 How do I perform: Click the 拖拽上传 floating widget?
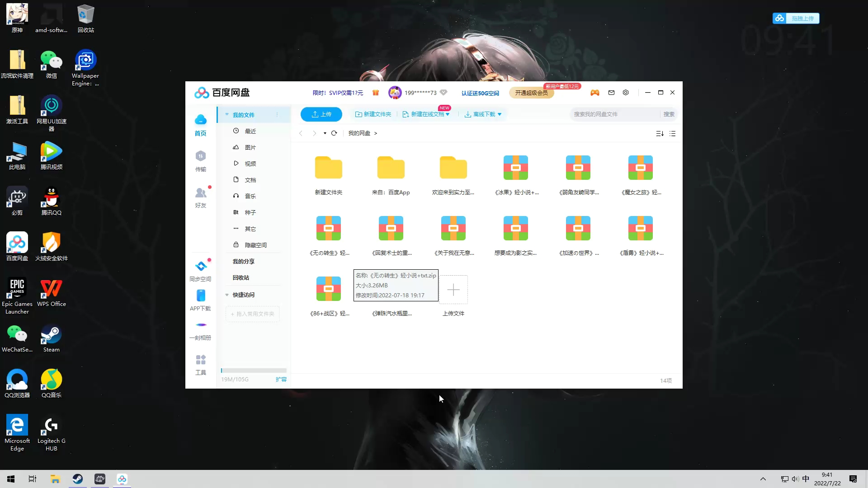[x=796, y=18]
